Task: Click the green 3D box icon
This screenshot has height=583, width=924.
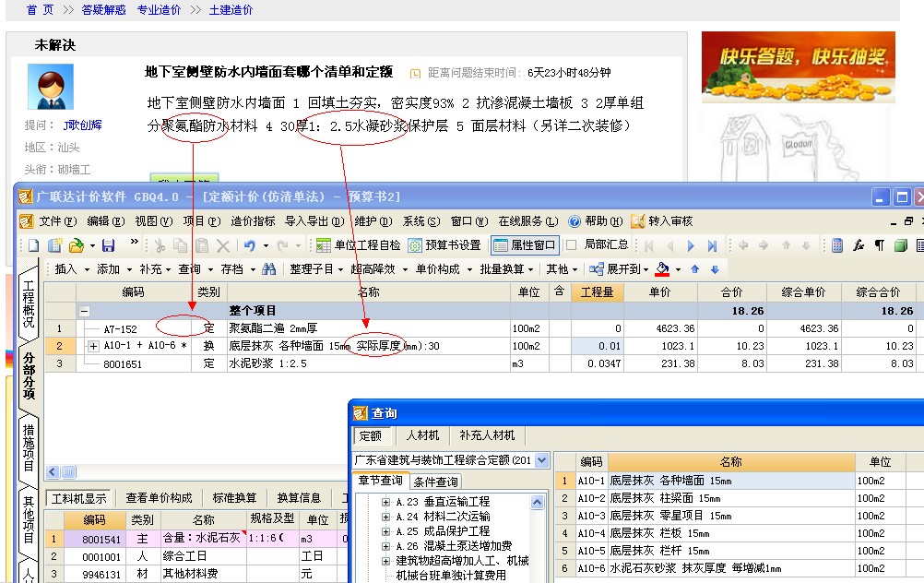Action: [900, 245]
